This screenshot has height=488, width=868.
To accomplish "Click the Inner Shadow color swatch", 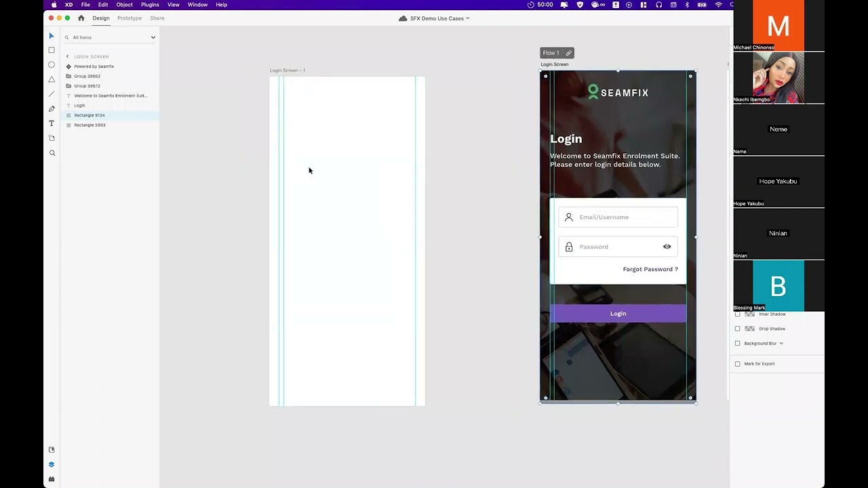I will (749, 314).
